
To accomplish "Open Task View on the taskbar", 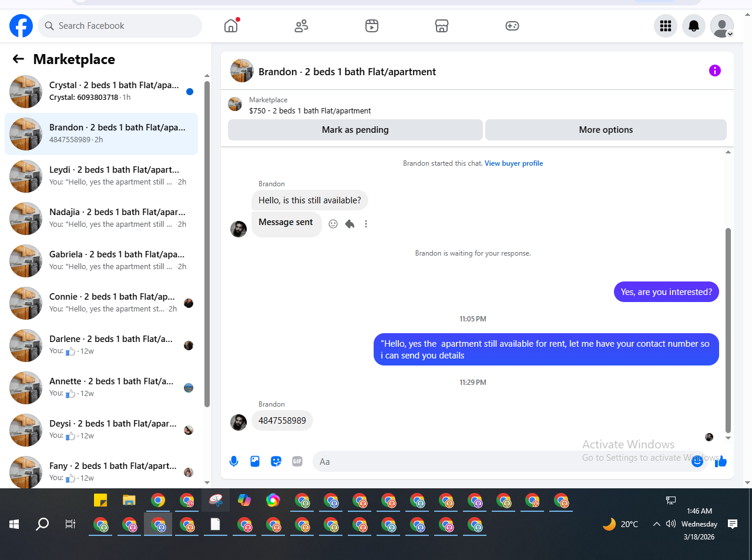I will (70, 524).
